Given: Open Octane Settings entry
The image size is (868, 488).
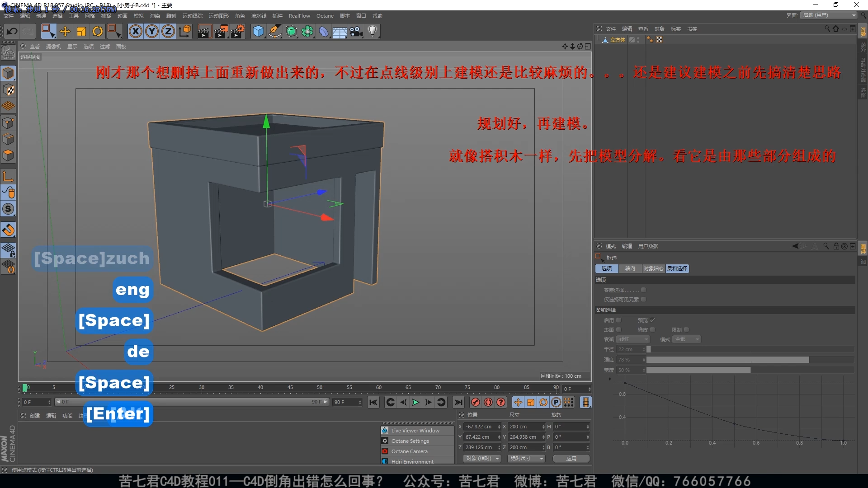Looking at the screenshot, I should click(417, 441).
